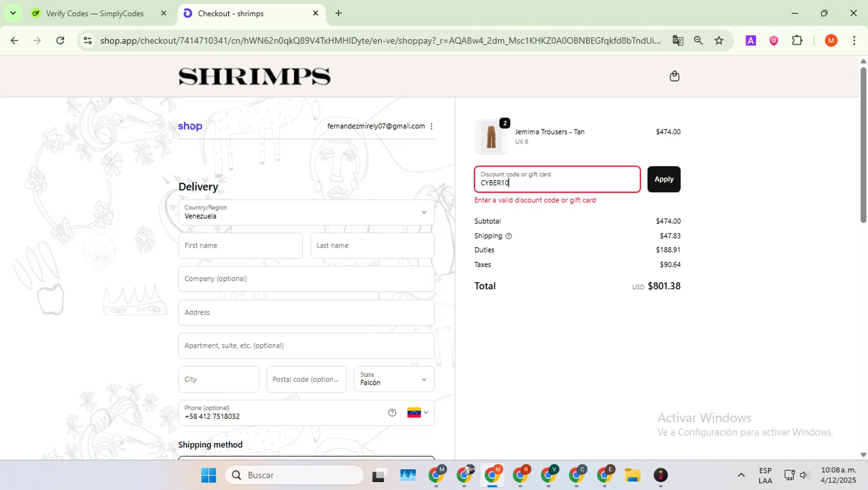The height and width of the screenshot is (490, 868).
Task: Focus the discount code or gift card field
Action: (557, 179)
